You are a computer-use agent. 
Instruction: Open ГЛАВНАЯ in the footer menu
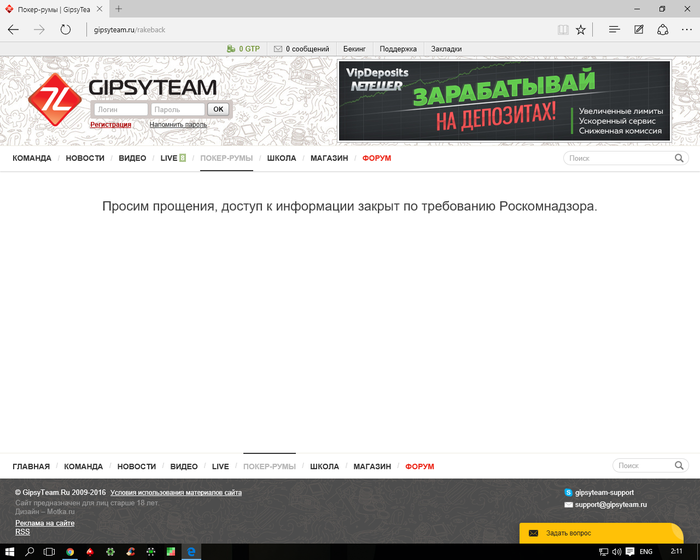(31, 467)
